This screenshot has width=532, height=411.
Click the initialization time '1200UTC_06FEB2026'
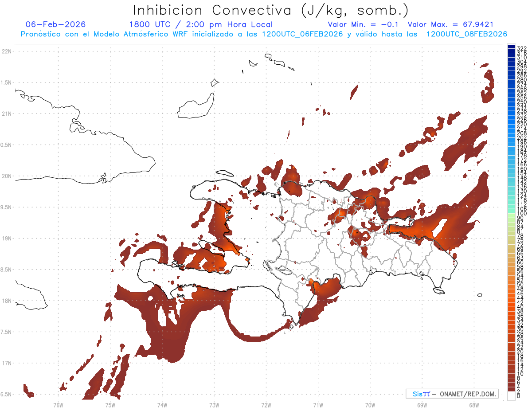pos(302,34)
